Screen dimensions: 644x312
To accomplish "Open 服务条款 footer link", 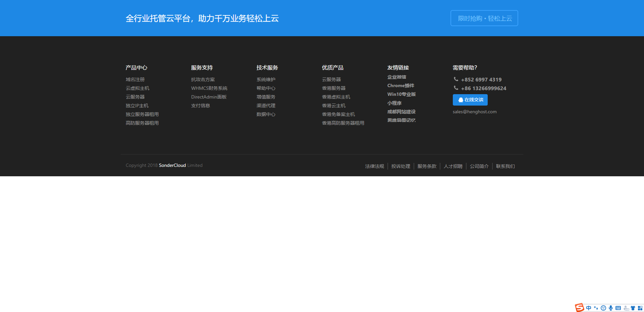I will click(x=427, y=166).
